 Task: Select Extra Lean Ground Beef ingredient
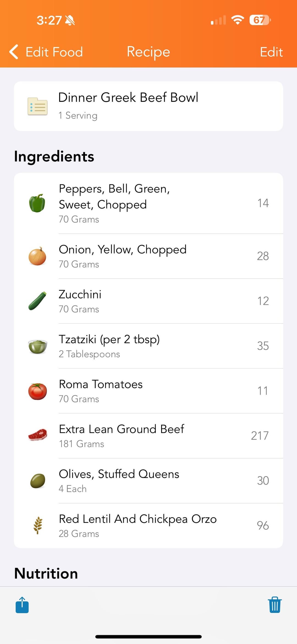coord(148,436)
